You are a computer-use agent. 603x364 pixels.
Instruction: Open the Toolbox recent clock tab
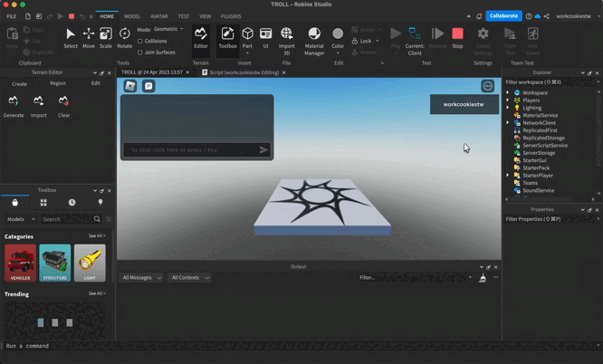(x=72, y=203)
